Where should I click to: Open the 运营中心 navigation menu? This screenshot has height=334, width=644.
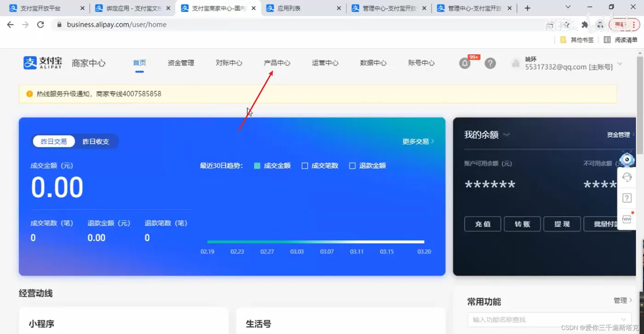[325, 63]
